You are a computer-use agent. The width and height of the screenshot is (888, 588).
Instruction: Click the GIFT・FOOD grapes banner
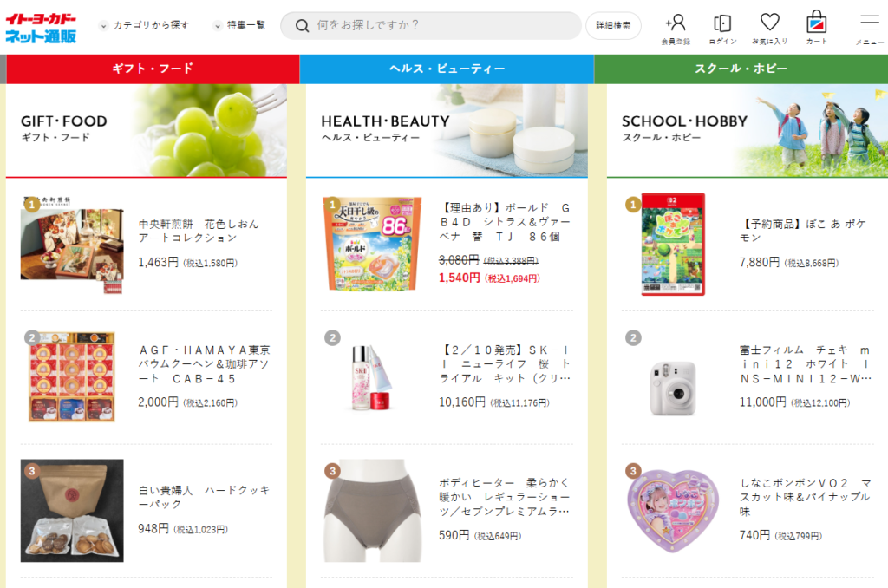click(146, 130)
